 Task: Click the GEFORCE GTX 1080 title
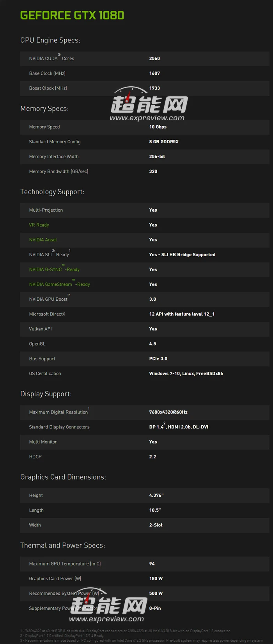click(72, 15)
